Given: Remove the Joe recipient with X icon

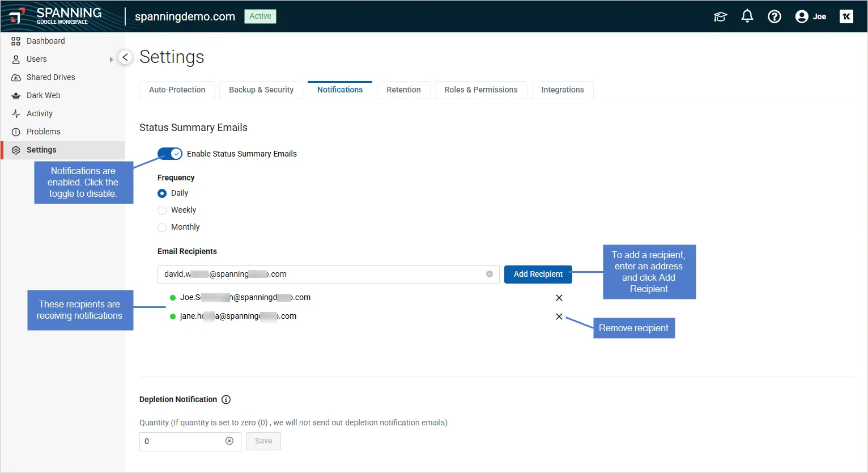Looking at the screenshot, I should pos(559,298).
